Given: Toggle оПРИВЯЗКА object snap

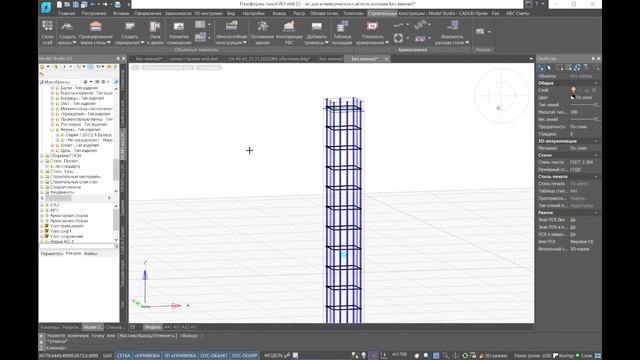Looking at the screenshot, I should 147,356.
